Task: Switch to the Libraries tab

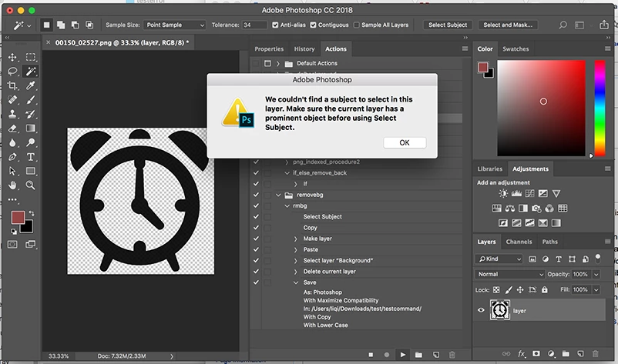Action: point(490,169)
